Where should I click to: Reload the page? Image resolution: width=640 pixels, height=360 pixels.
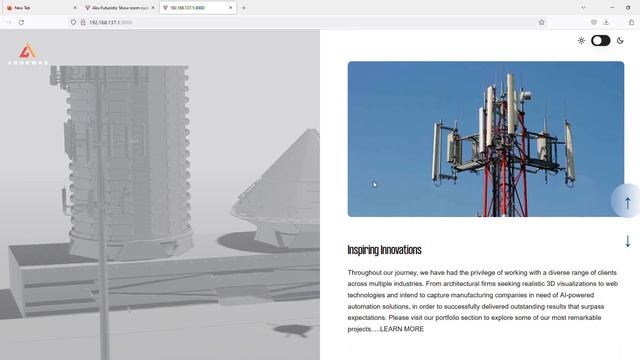[21, 22]
